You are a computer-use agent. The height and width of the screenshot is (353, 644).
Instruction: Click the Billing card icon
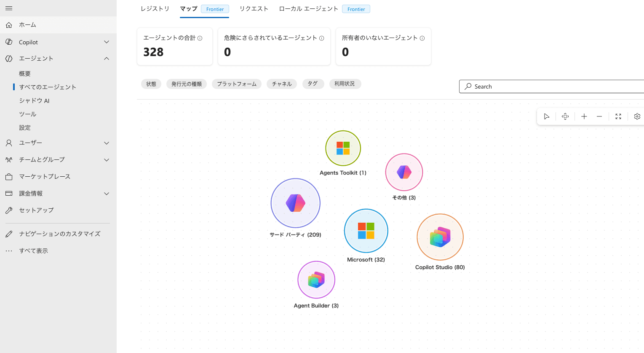(9, 194)
